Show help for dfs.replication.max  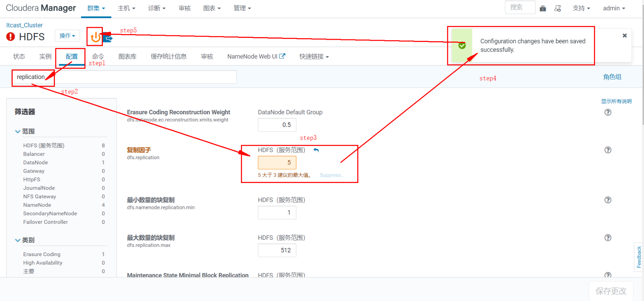[608, 238]
